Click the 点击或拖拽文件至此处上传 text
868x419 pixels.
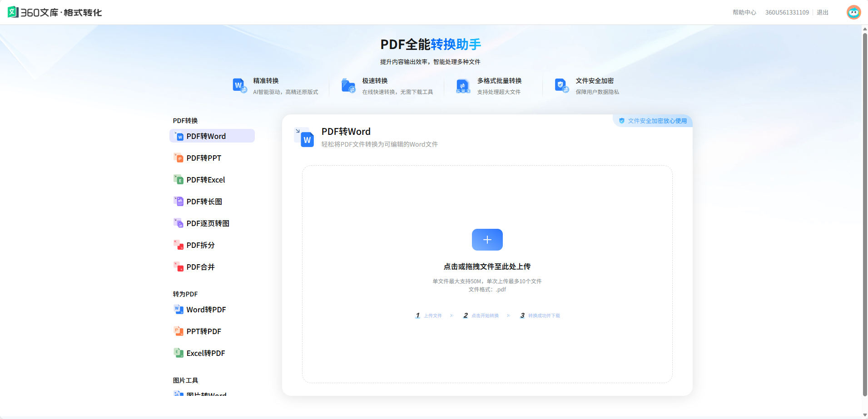point(487,266)
